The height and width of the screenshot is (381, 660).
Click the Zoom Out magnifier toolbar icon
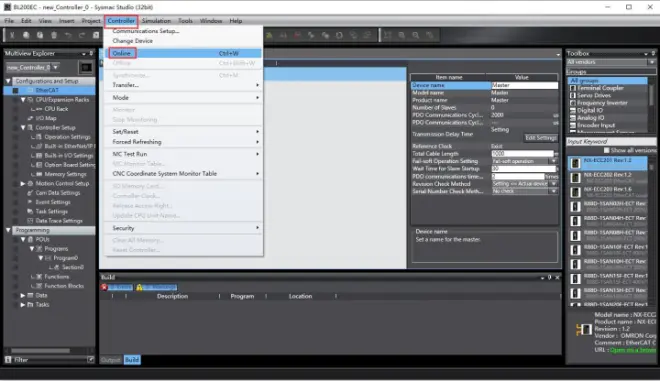(415, 35)
